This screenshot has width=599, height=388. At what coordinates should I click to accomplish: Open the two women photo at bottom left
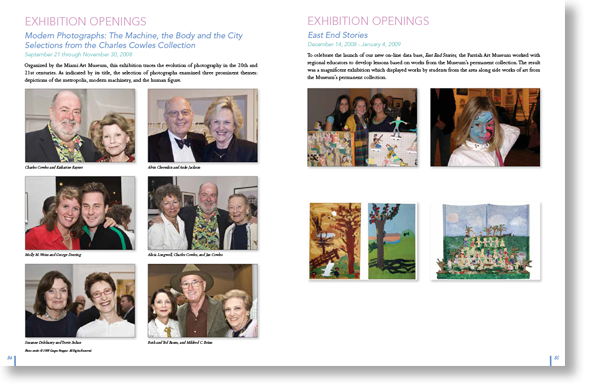click(x=80, y=301)
